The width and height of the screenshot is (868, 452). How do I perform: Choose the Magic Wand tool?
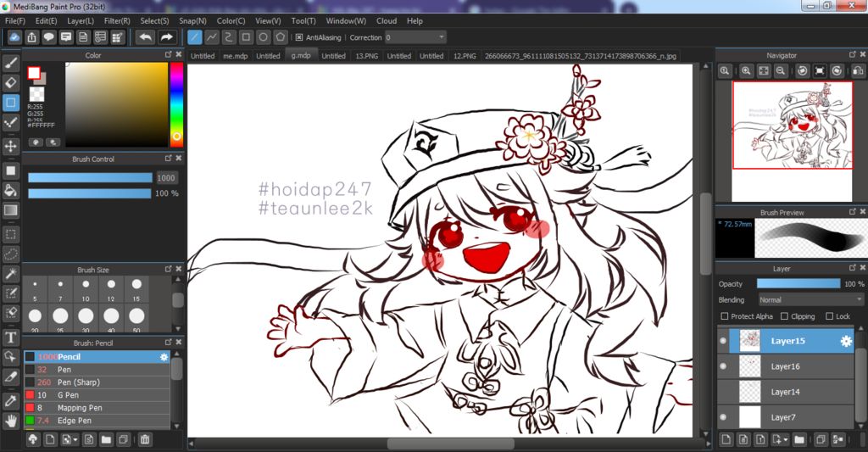point(10,273)
